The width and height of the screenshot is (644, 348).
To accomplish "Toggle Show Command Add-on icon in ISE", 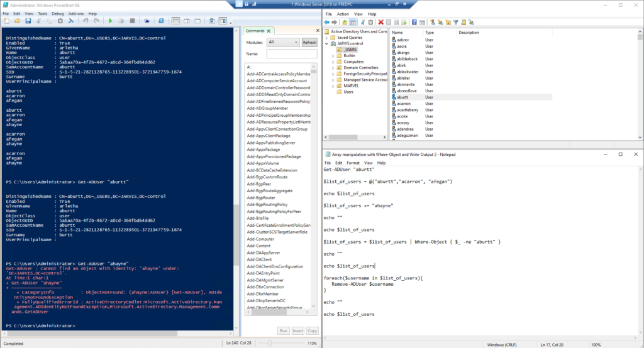I will click(x=223, y=21).
